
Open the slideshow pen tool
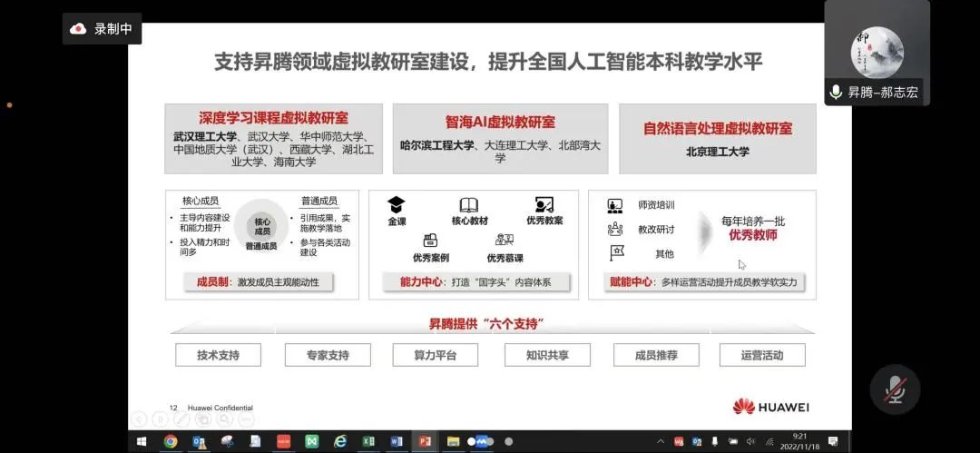182,419
